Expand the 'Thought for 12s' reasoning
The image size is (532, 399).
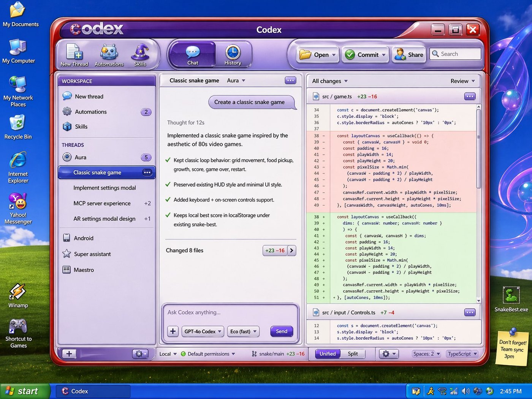coord(186,122)
